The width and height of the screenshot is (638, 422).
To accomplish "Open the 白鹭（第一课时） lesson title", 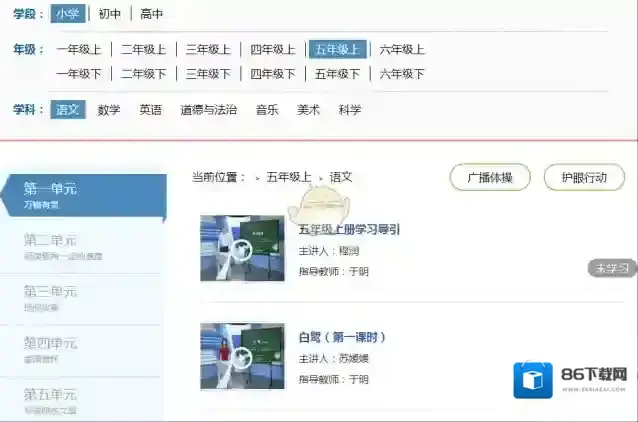I will pyautogui.click(x=342, y=337).
